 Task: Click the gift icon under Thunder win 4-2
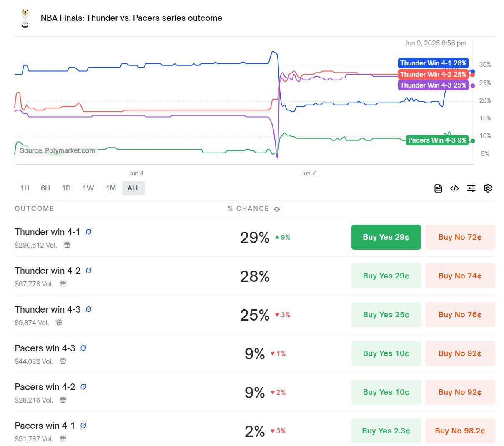pyautogui.click(x=63, y=284)
